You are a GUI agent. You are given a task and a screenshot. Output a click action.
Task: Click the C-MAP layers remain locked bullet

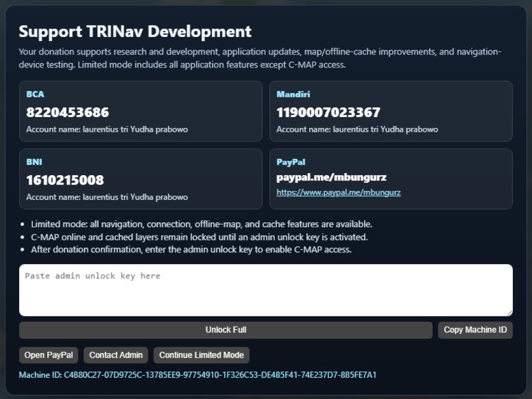(x=199, y=237)
